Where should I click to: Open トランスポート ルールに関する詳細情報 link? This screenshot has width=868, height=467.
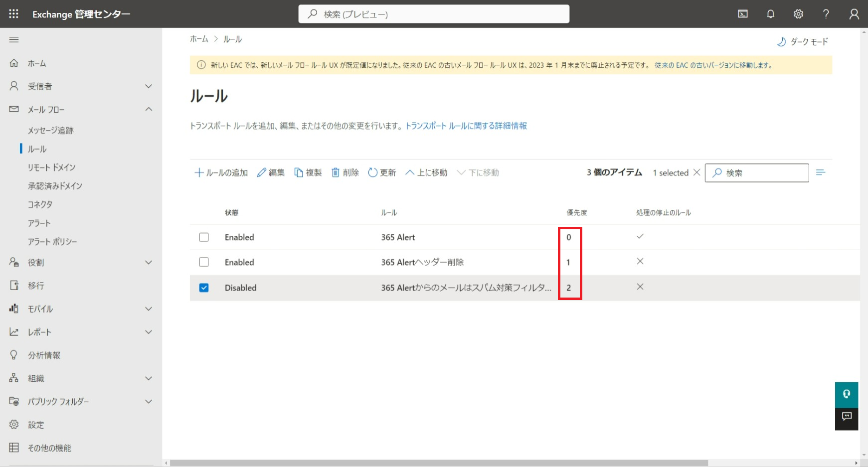pyautogui.click(x=466, y=126)
